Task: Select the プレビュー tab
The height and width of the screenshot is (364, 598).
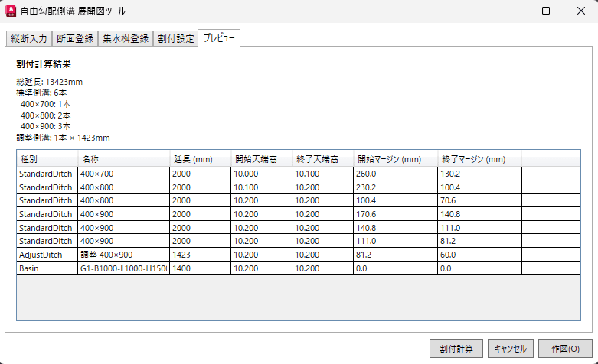Action: (x=220, y=38)
